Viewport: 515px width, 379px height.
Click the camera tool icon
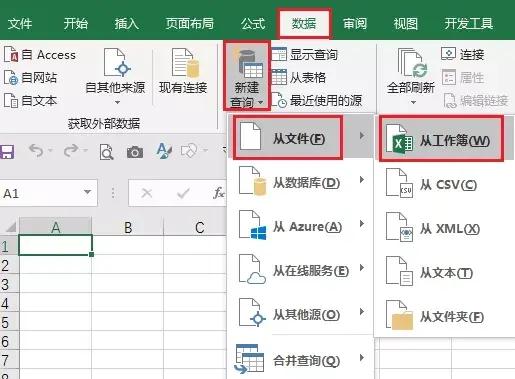(x=135, y=152)
